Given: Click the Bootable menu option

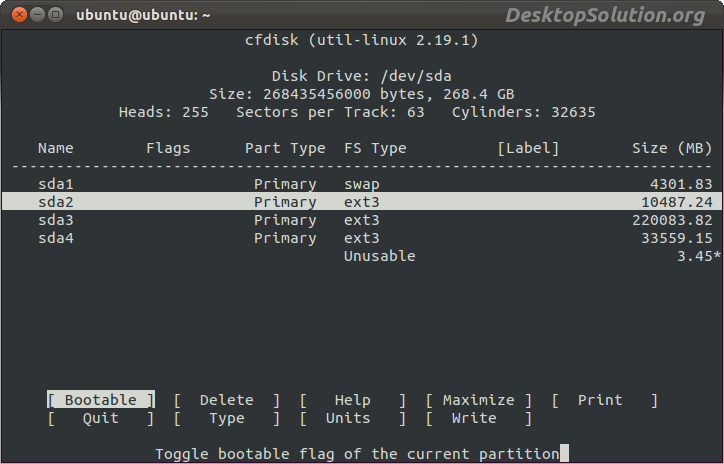Looking at the screenshot, I should pyautogui.click(x=100, y=400).
